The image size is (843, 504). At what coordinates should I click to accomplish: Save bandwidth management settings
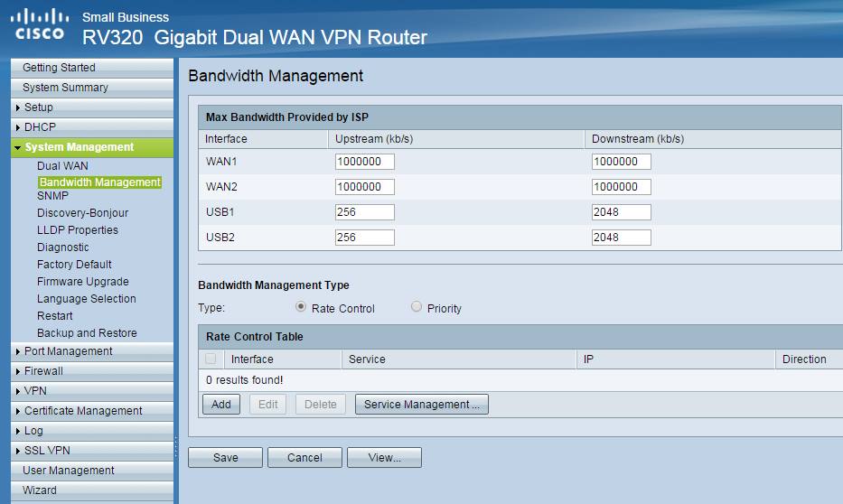(225, 458)
